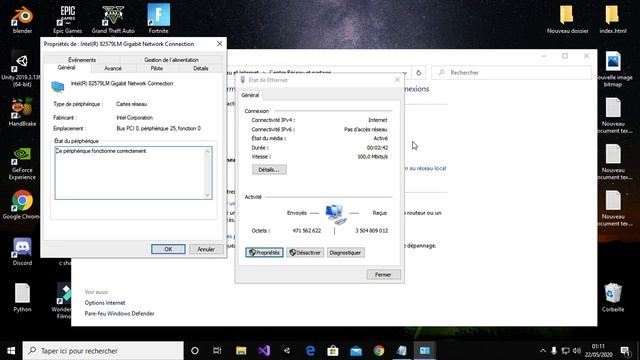Open the Windows Start menu

point(11,351)
